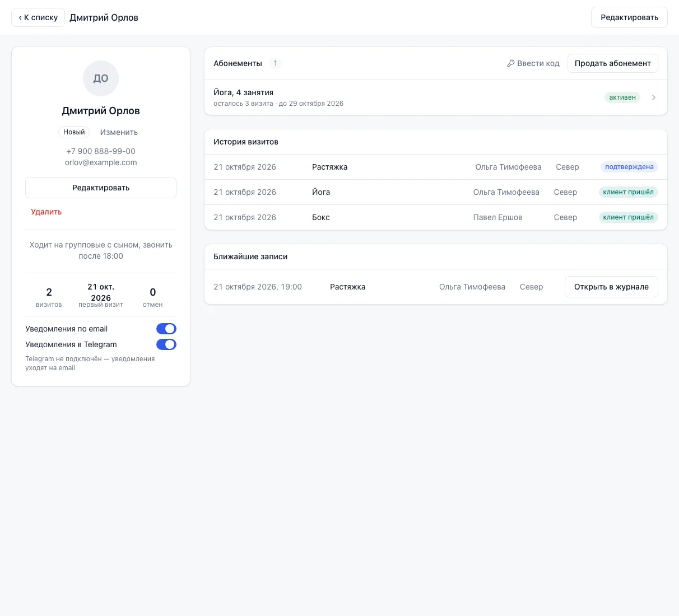Click the активен status badge

(x=622, y=97)
